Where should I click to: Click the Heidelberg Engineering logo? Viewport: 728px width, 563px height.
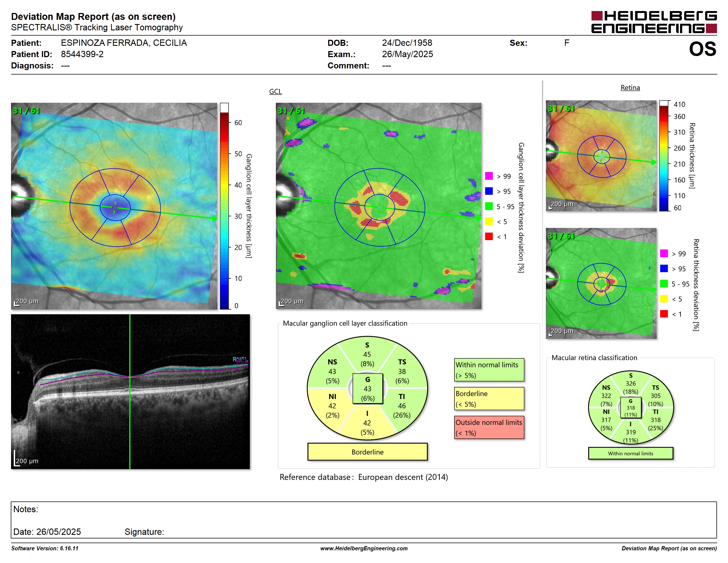[x=654, y=22]
